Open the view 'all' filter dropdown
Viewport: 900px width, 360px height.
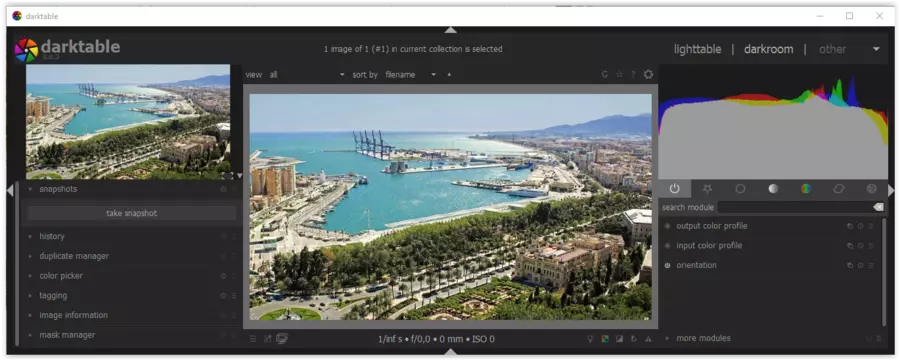click(x=307, y=75)
